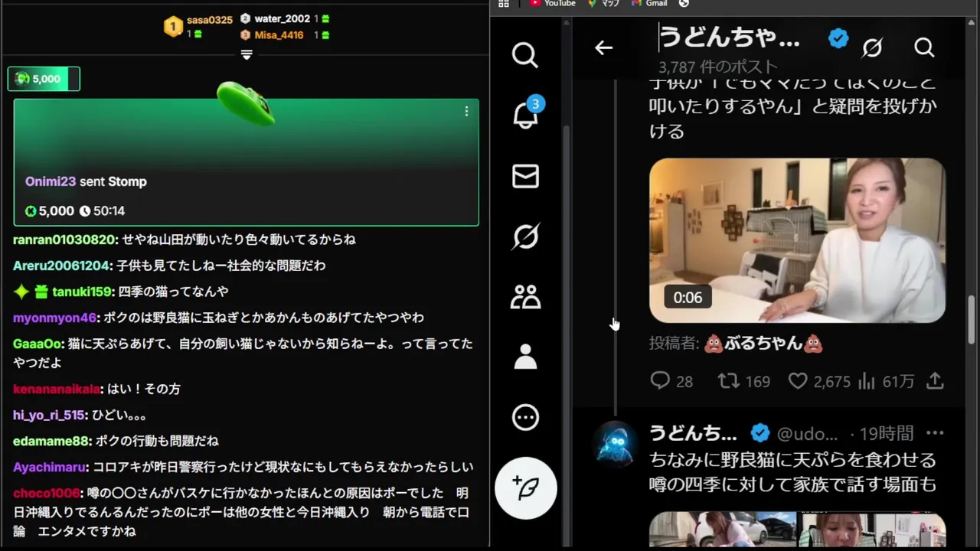The height and width of the screenshot is (551, 980).
Task: Click chat username Areru20061204
Action: 62,266
